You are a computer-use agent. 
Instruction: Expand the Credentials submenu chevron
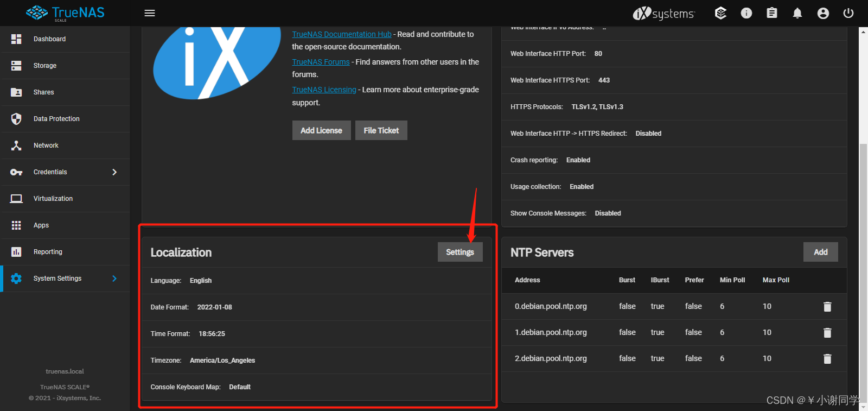[x=114, y=172]
